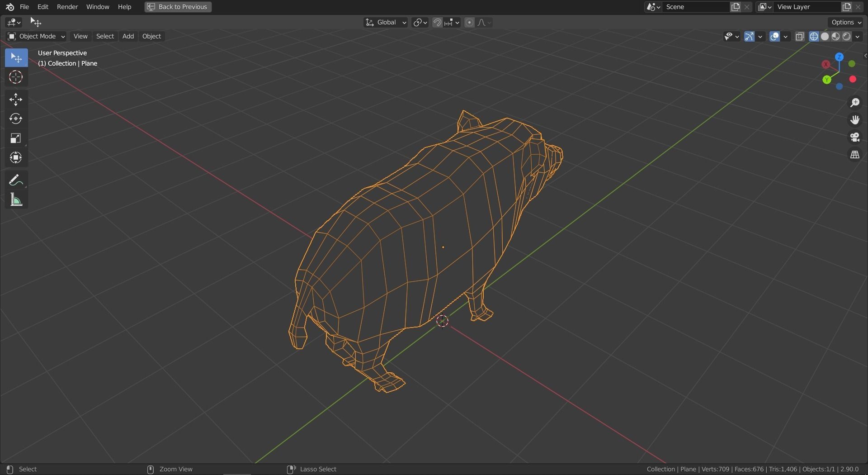Toggle snapping magnet

coord(437,23)
